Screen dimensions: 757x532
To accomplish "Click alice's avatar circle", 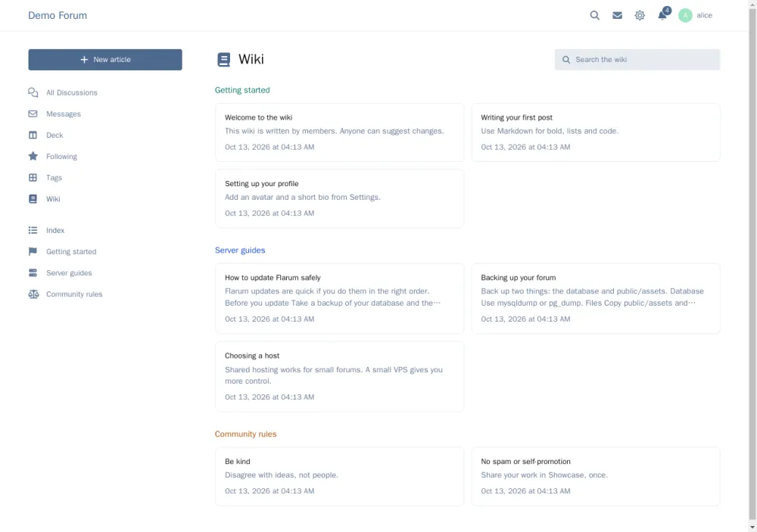I will click(x=685, y=15).
